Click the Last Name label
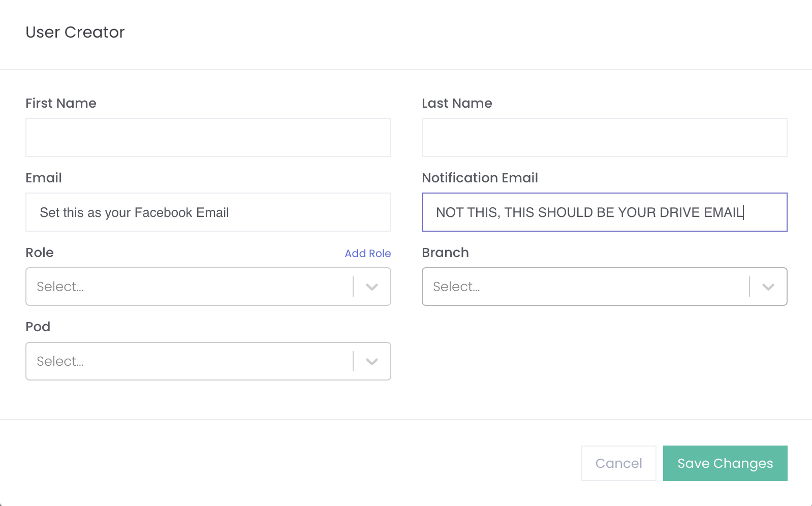812x506 pixels. [x=457, y=103]
